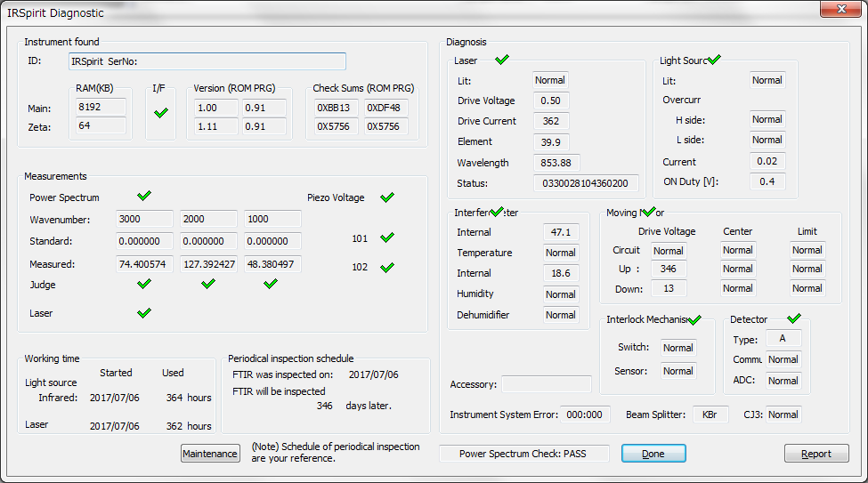Click the Beam Splitter KBr field

pos(710,415)
